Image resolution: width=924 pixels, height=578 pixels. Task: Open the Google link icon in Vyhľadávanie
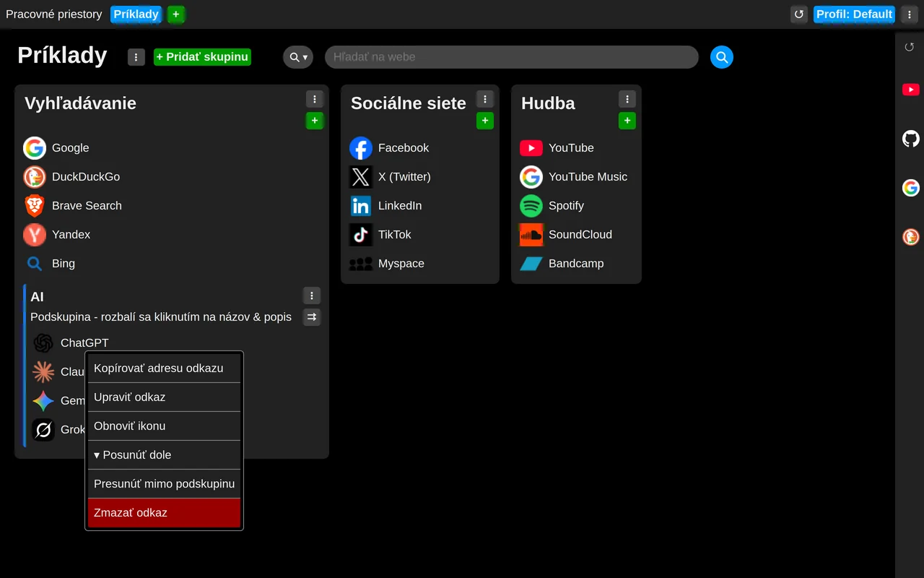(x=35, y=148)
